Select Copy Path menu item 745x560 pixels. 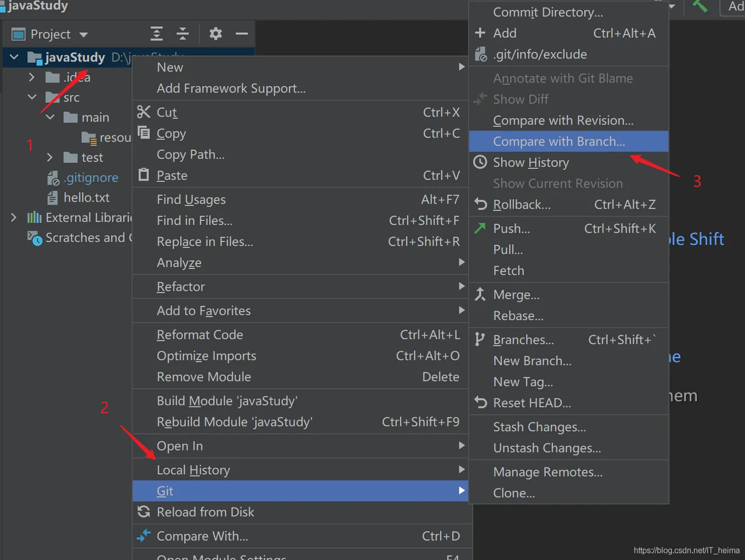[300, 154]
